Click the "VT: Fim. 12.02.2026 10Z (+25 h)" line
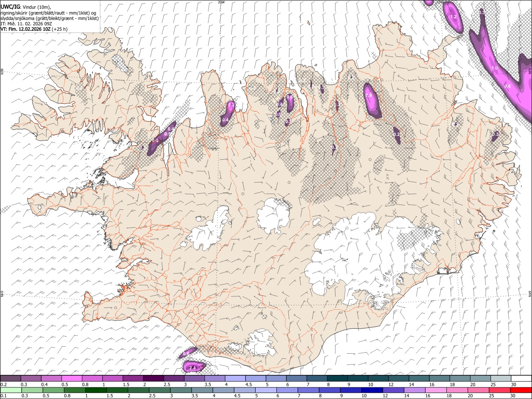Viewport: 532px width, 399px height. tap(34, 29)
